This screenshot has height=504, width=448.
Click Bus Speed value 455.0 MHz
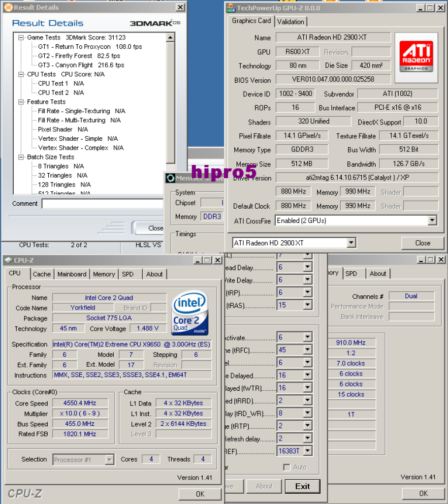(x=80, y=424)
